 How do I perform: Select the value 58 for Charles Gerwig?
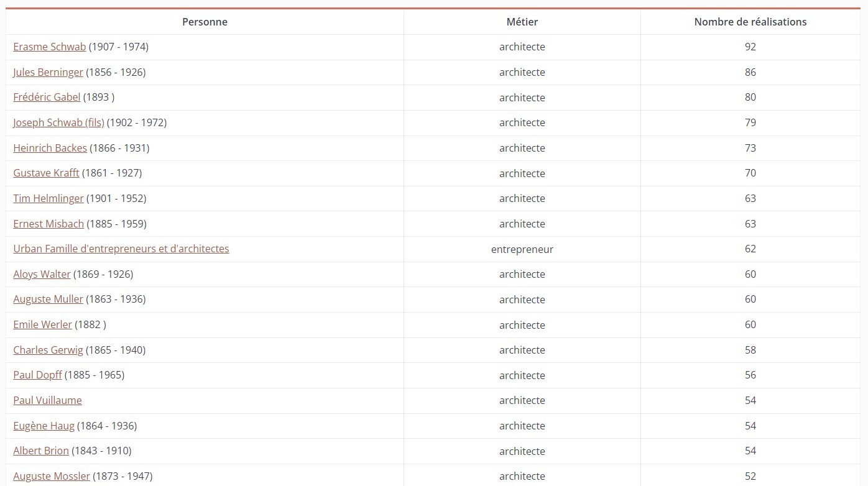750,350
